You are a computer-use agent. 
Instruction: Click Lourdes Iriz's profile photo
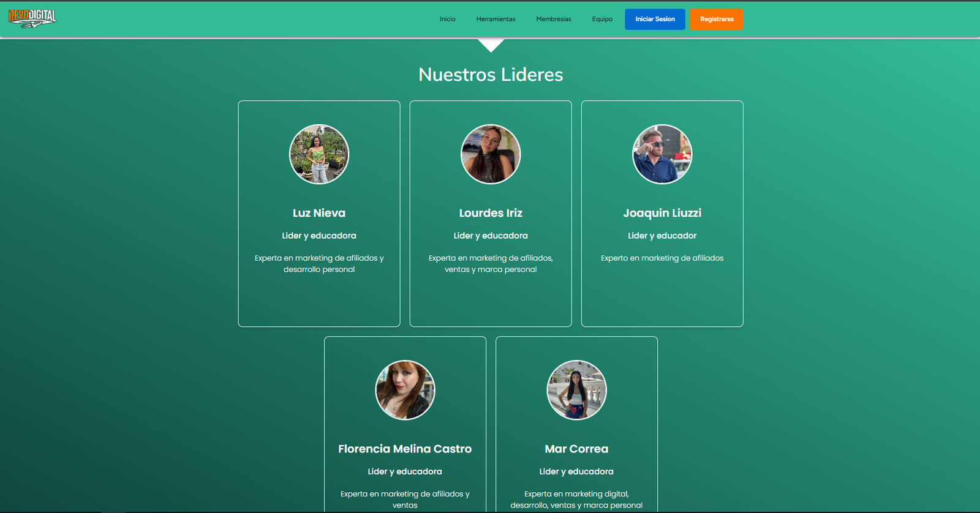pyautogui.click(x=491, y=154)
